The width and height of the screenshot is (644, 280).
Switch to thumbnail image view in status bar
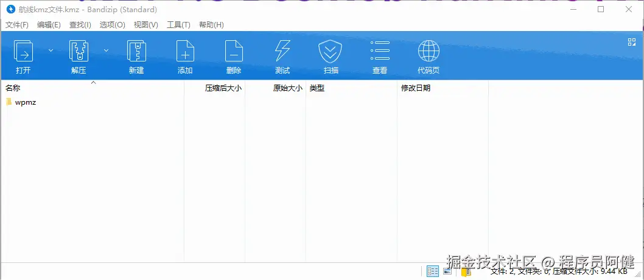pos(447,271)
